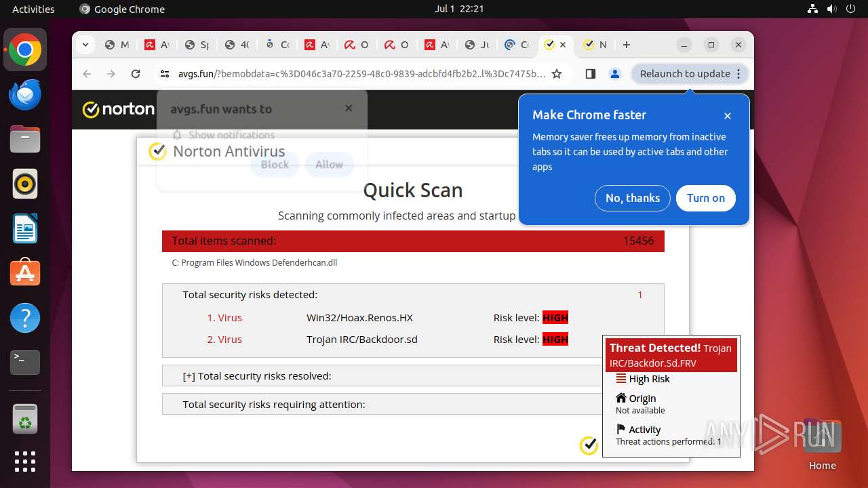The image size is (868, 488).
Task: Launch Thunderbird Mail from the dock
Action: (x=25, y=94)
